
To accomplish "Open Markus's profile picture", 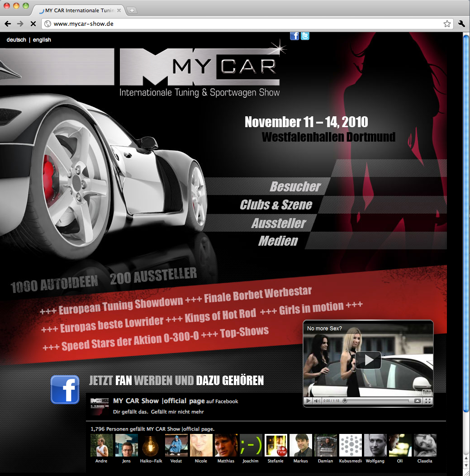I will 301,445.
